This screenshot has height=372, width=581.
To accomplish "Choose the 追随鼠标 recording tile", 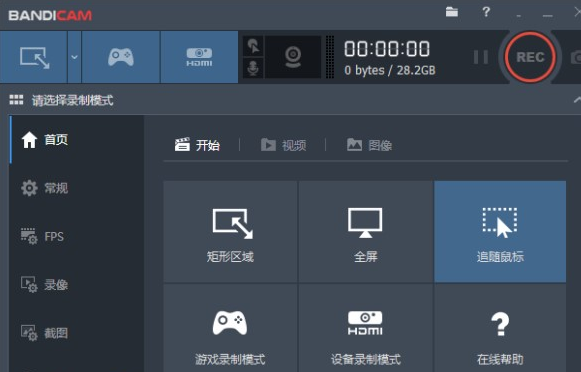I will pos(500,232).
